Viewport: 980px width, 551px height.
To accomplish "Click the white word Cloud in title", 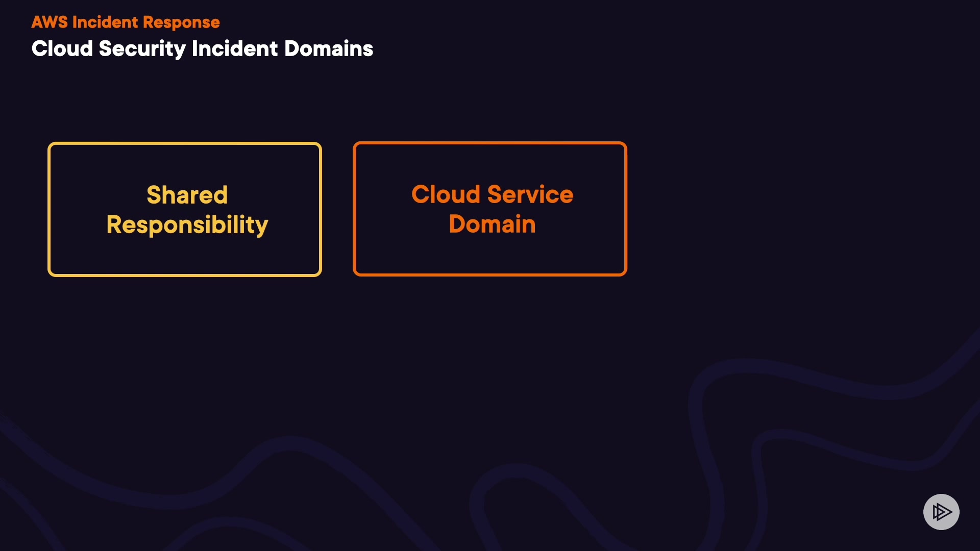I will coord(62,49).
